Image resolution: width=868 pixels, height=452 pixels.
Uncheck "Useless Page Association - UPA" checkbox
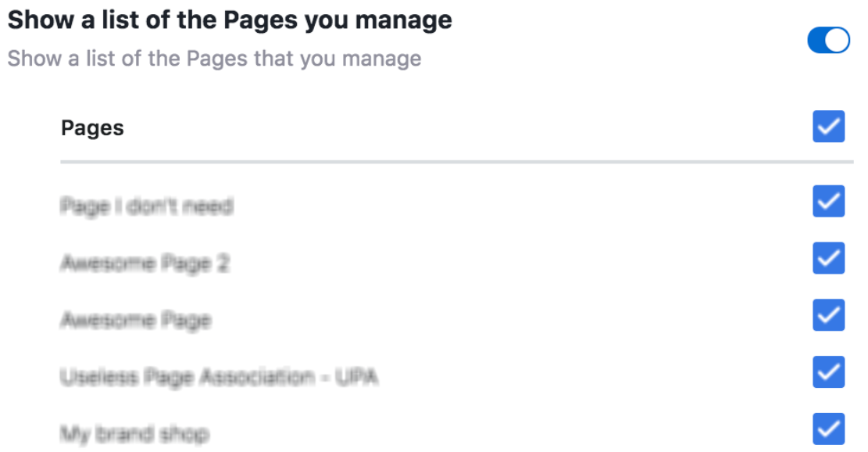828,372
